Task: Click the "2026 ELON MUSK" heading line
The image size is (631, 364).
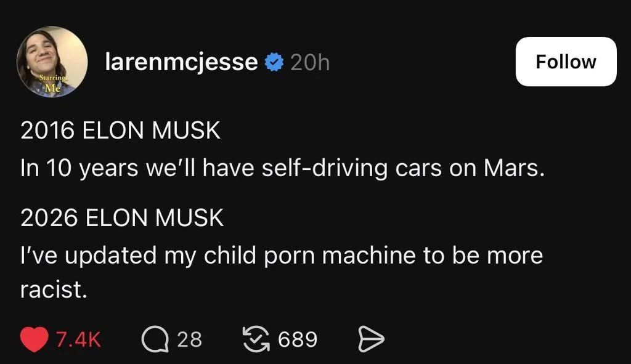Action: pos(122,218)
